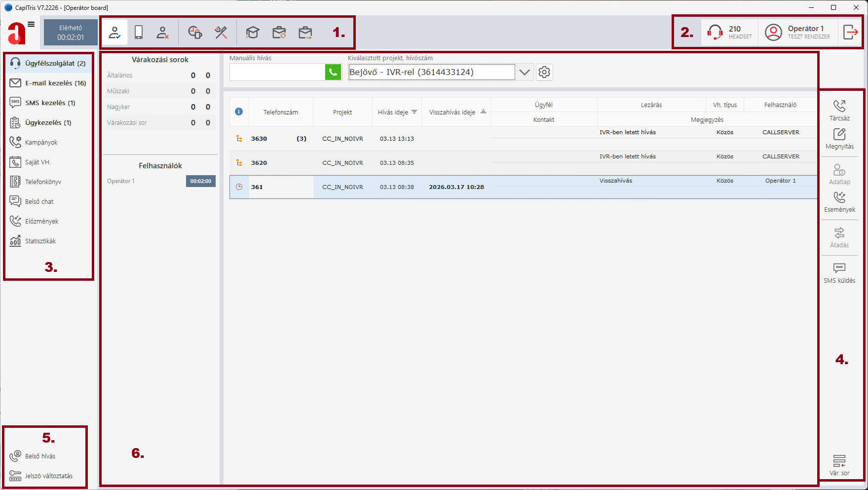Toggle the training status icon

pos(253,33)
